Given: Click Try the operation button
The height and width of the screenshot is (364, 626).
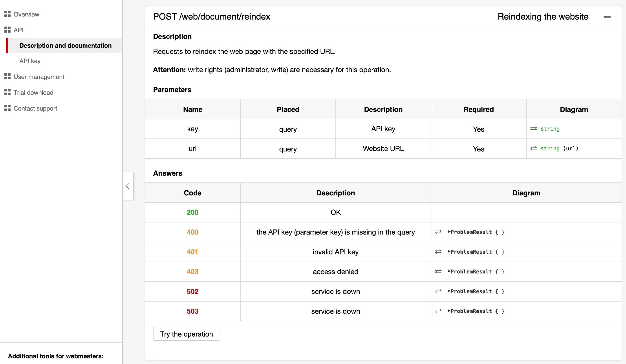Looking at the screenshot, I should [186, 334].
